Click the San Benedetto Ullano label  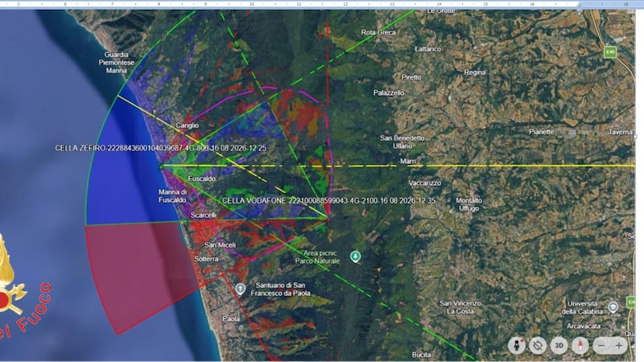(x=402, y=142)
